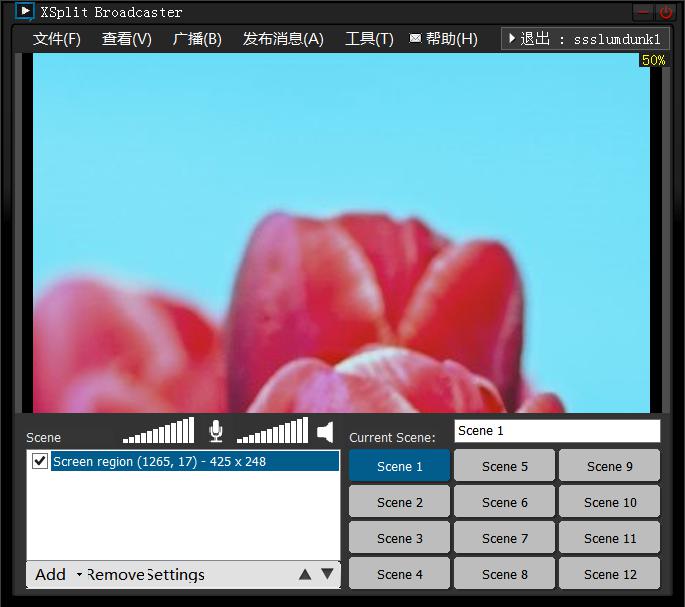Screen dimensions: 685x607
Task: Activate Scene 2
Action: 399,503
